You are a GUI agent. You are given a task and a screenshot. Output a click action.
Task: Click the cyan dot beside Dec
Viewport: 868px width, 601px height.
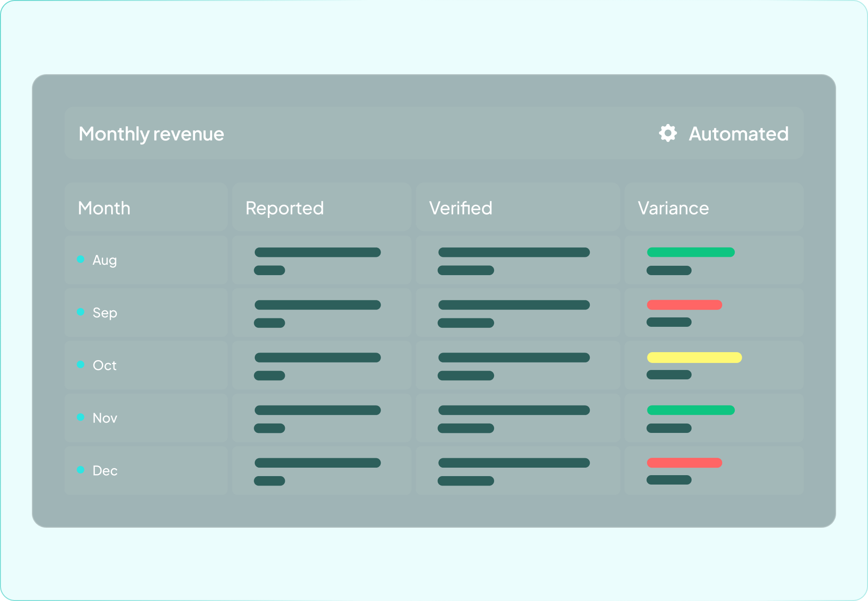(81, 470)
